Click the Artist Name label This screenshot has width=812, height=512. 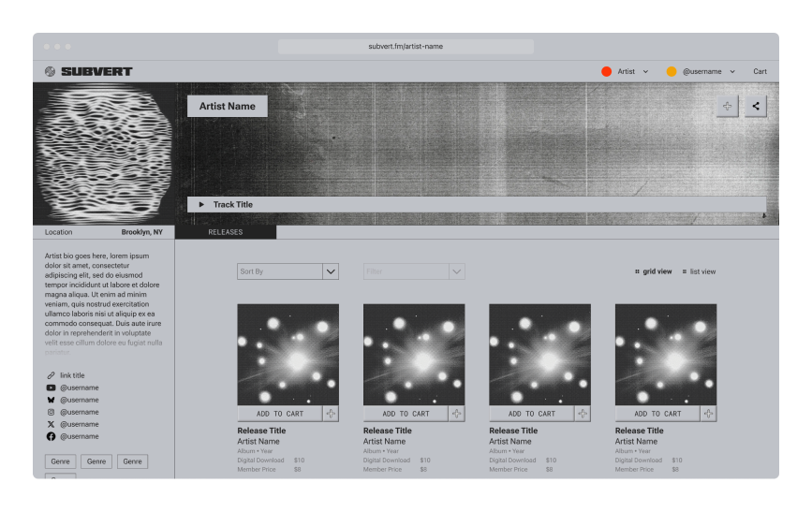click(228, 106)
